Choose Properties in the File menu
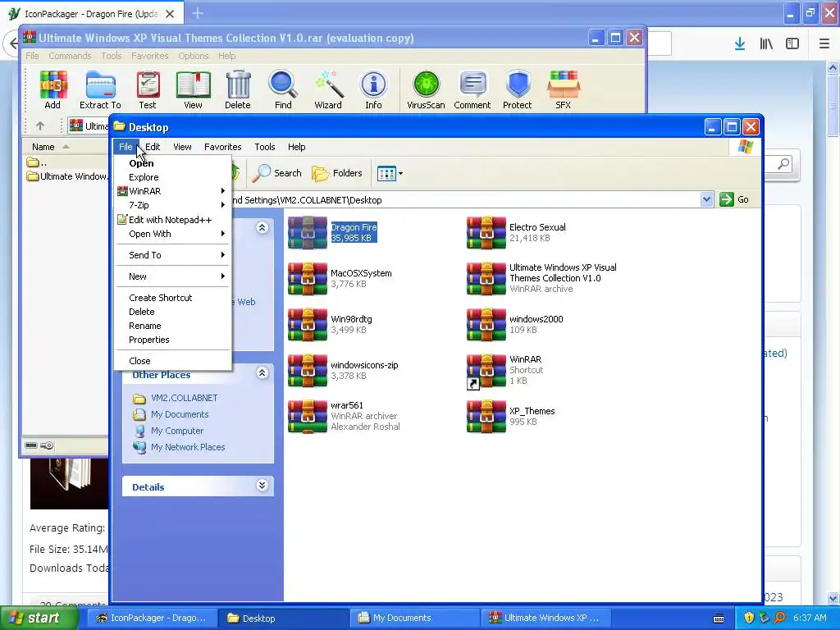 click(172, 340)
